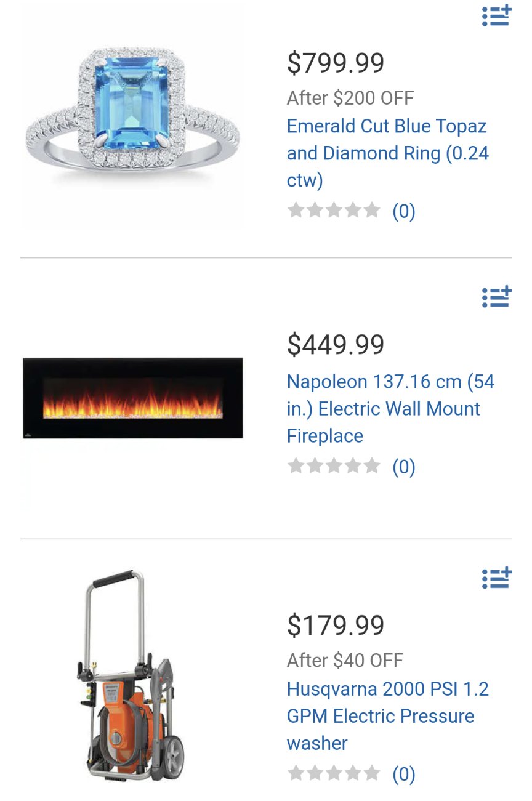Click the After $40 OFF label
Viewport: 532px width, 801px height.
pyautogui.click(x=345, y=661)
